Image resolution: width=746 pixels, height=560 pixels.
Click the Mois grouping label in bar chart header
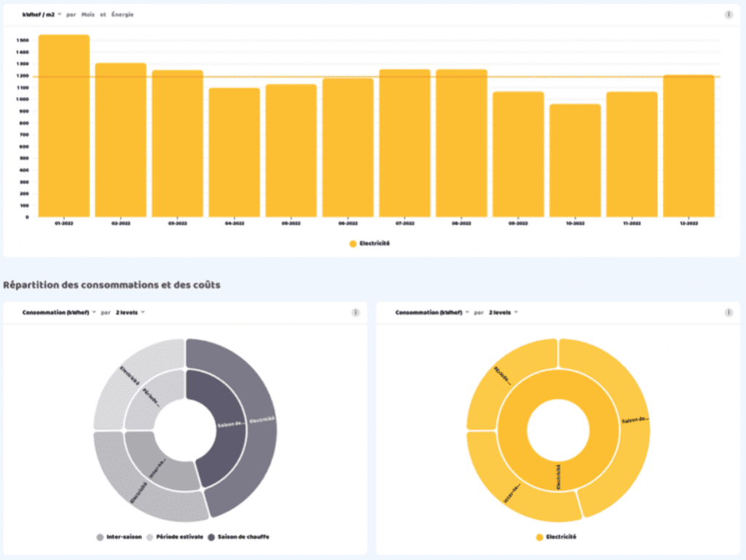point(88,15)
